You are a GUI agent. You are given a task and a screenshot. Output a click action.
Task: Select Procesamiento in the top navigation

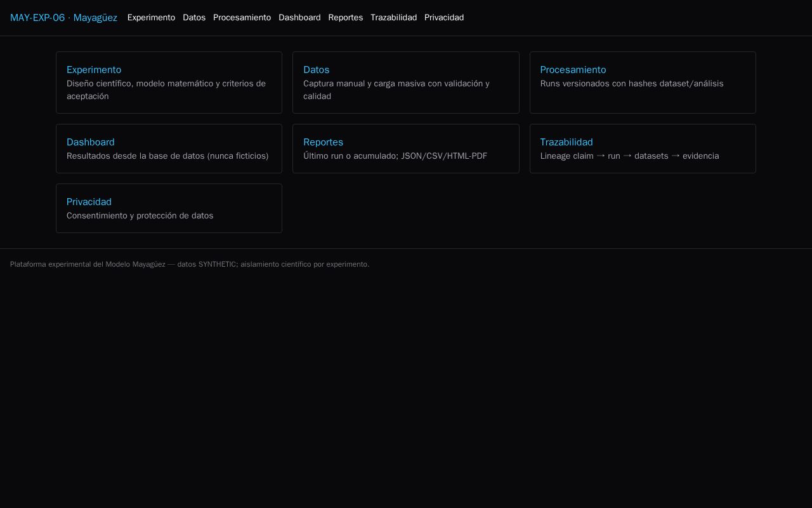coord(242,18)
